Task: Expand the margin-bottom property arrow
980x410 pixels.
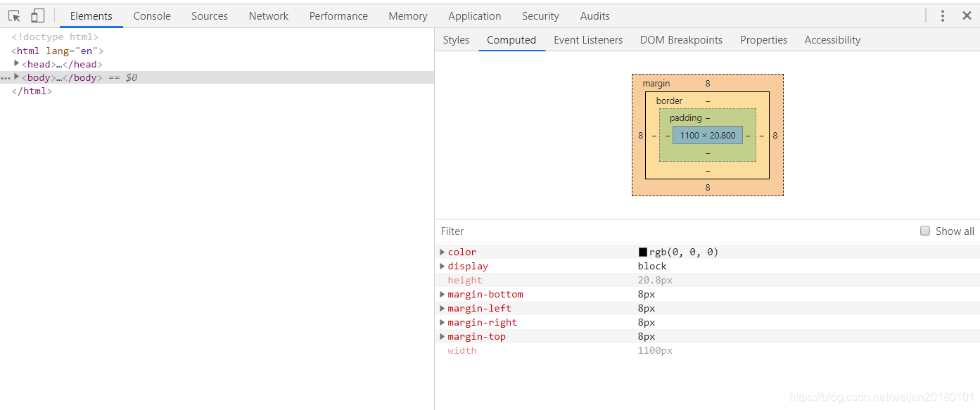Action: (x=442, y=294)
